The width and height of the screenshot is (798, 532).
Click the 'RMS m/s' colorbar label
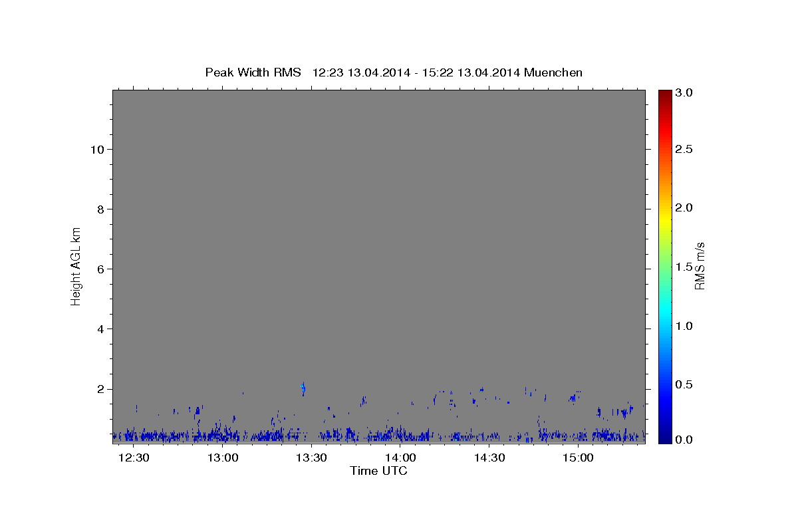click(700, 266)
